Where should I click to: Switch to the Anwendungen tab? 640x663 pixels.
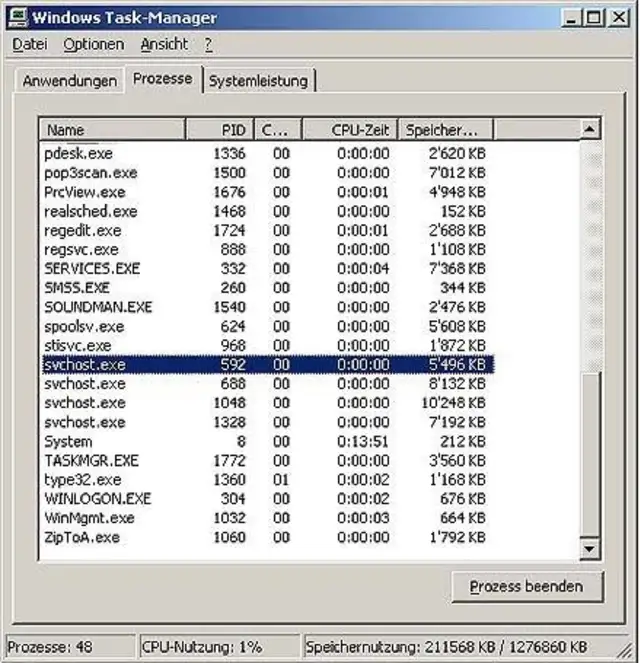[70, 81]
